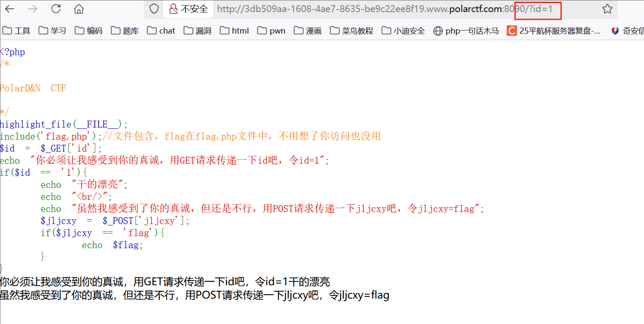644x324 pixels.
Task: Open the pwn bookmark folder
Action: [x=272, y=31]
